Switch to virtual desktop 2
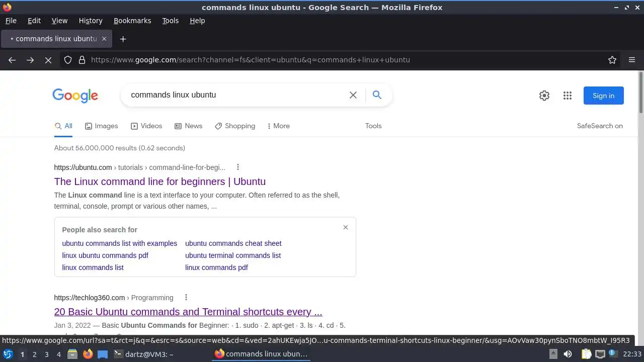The image size is (644, 362). coord(34,354)
